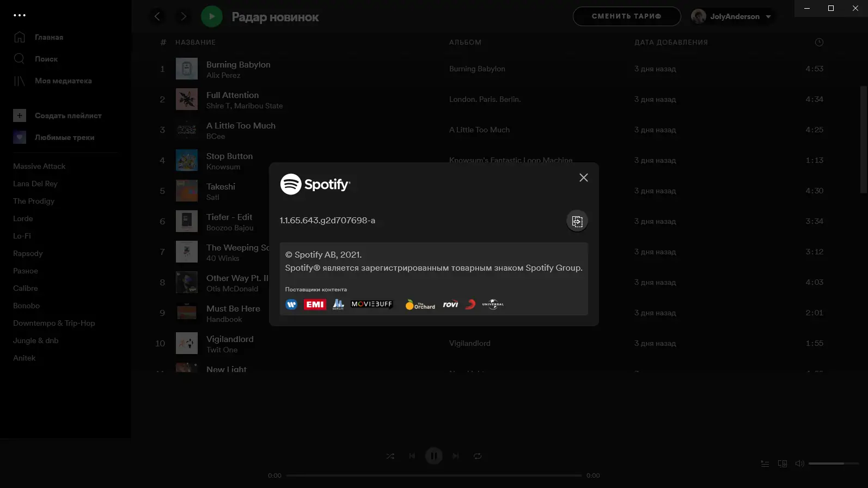Skip to the previous track

tap(412, 456)
